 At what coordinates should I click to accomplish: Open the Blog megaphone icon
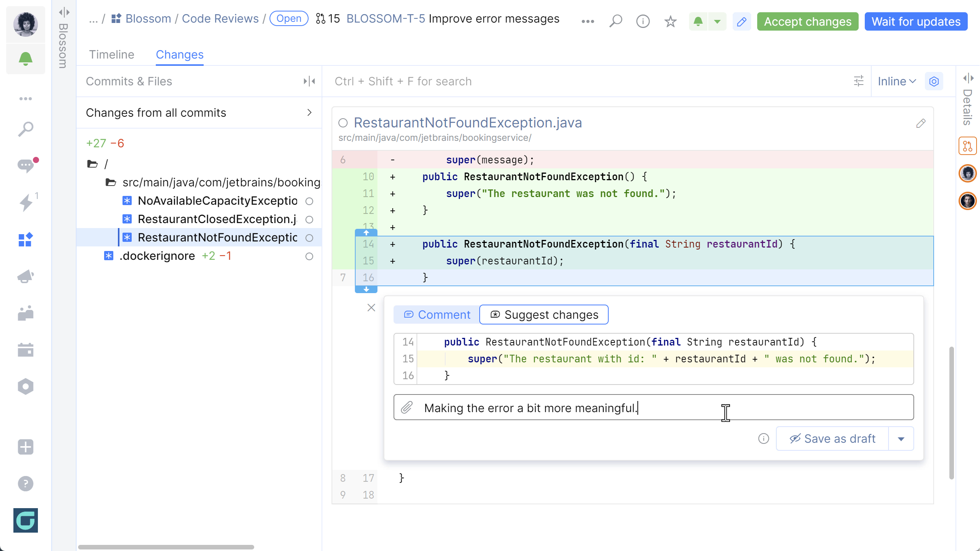[x=26, y=276]
